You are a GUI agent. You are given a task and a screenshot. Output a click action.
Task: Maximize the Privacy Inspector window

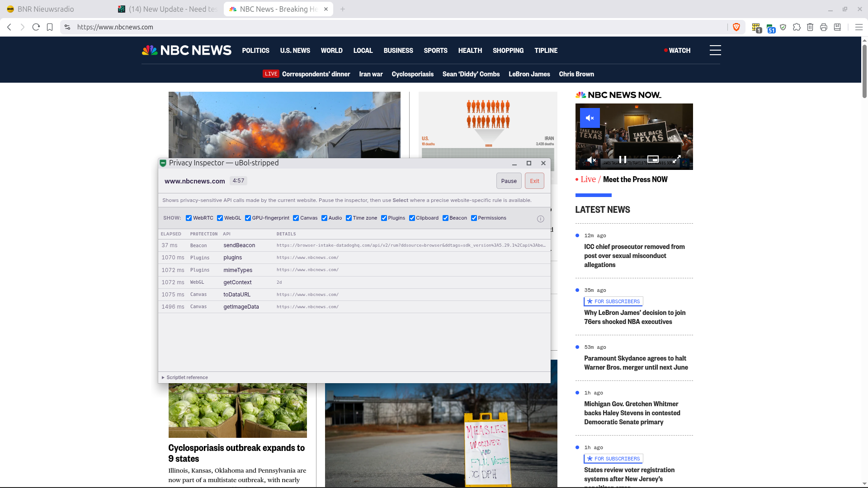tap(529, 163)
